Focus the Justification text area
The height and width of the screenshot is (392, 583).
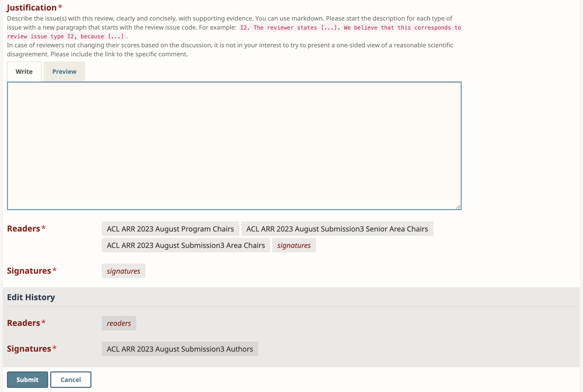click(x=234, y=146)
